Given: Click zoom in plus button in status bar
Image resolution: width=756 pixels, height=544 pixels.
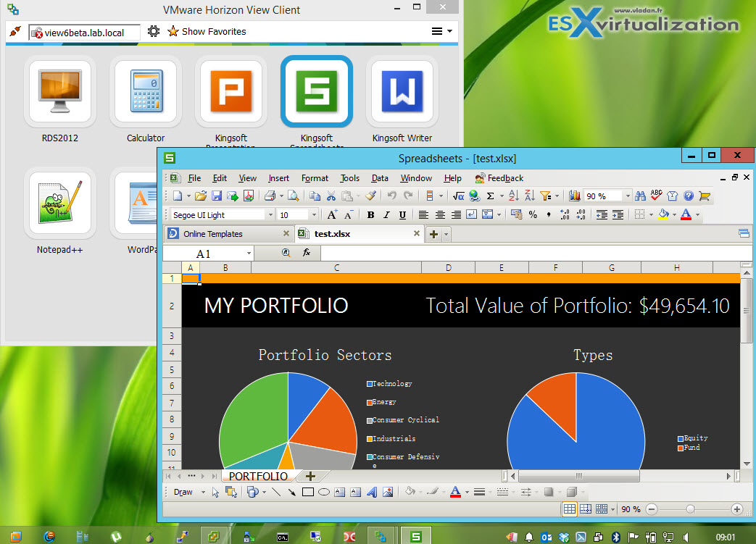Looking at the screenshot, I should pyautogui.click(x=736, y=509).
